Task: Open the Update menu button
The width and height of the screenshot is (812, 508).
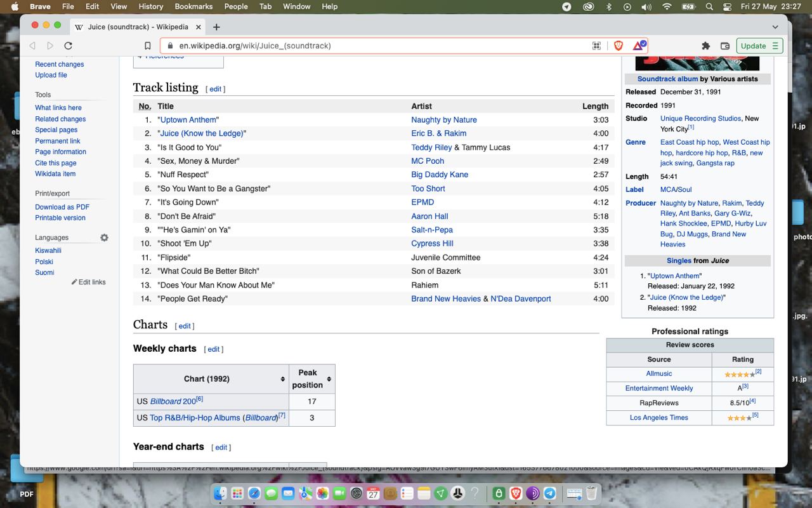Action: [x=759, y=46]
